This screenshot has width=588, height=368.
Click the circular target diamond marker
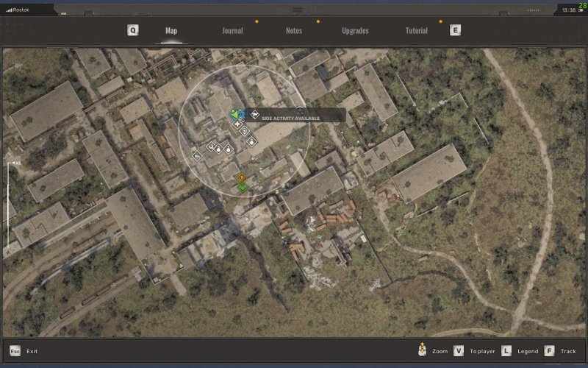click(245, 131)
